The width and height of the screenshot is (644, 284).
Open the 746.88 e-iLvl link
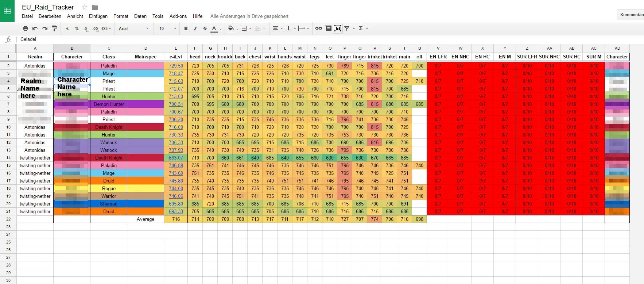(176, 165)
